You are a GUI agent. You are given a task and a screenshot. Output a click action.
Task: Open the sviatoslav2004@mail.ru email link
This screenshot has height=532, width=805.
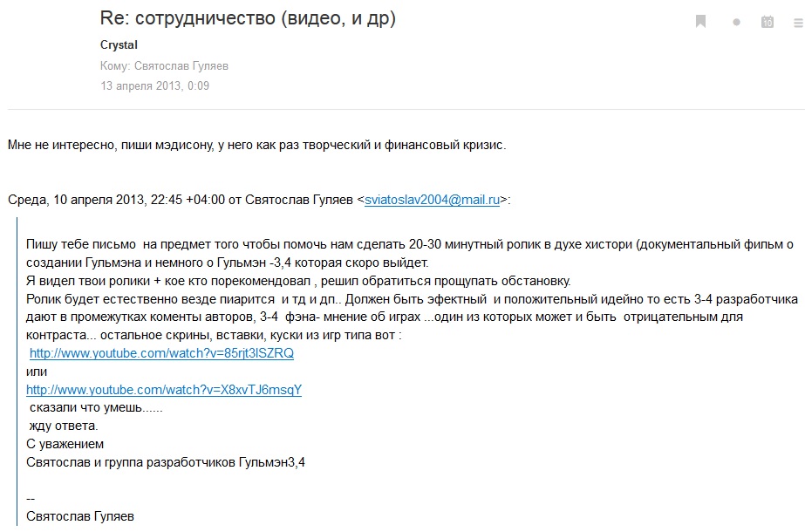pos(432,200)
